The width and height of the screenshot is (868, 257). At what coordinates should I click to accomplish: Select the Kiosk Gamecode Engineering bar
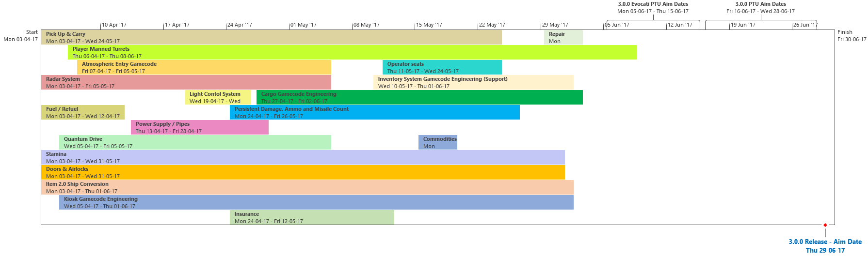click(316, 202)
